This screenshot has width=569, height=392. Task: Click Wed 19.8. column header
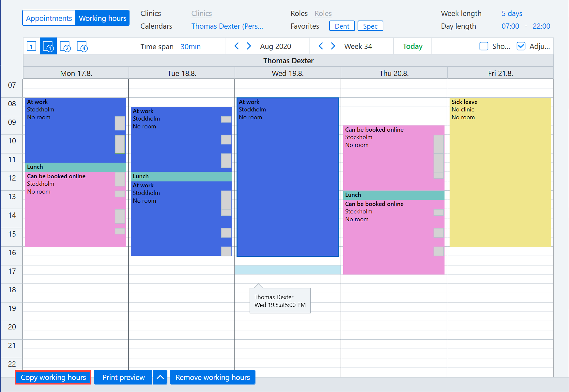click(x=287, y=73)
